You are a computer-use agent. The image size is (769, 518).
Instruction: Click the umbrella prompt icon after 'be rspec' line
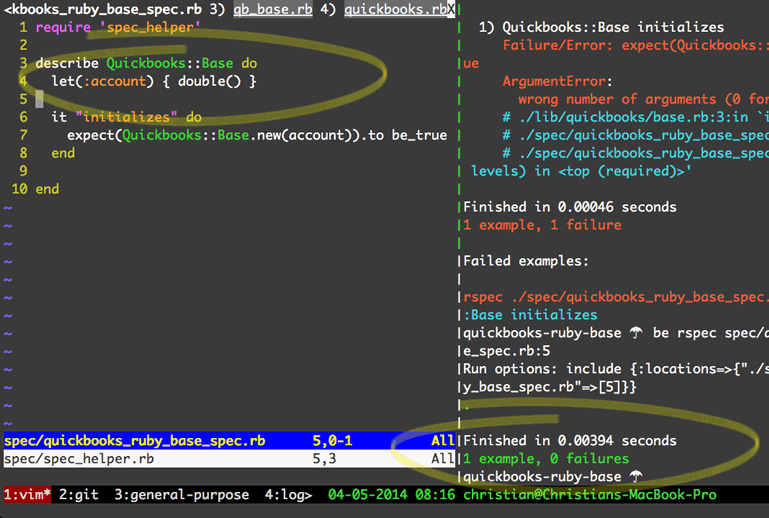coord(636,333)
